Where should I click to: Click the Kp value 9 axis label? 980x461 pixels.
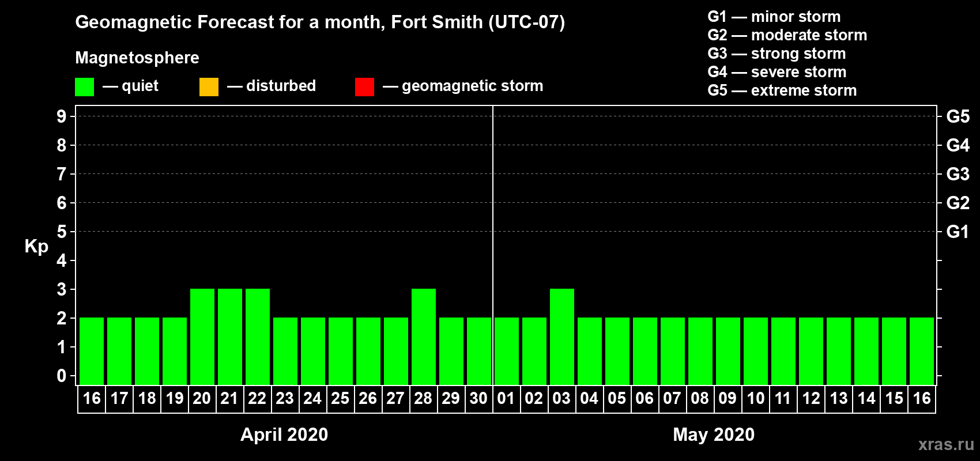click(x=62, y=116)
